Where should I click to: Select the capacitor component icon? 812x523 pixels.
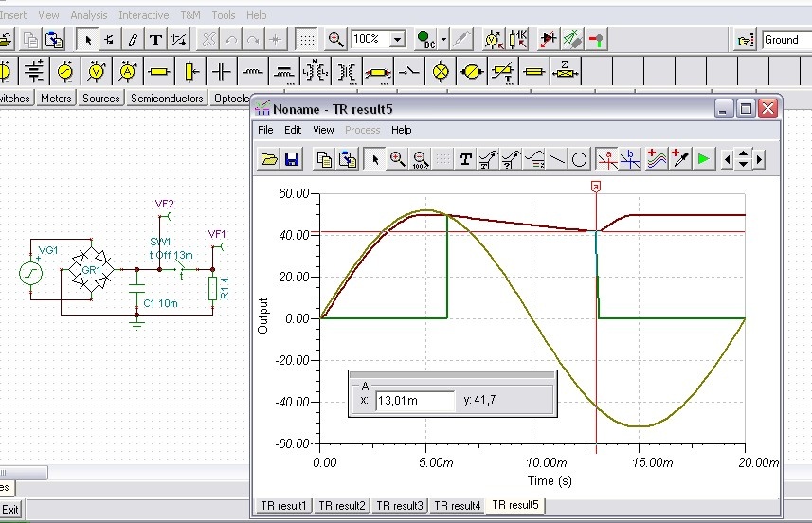(x=222, y=71)
